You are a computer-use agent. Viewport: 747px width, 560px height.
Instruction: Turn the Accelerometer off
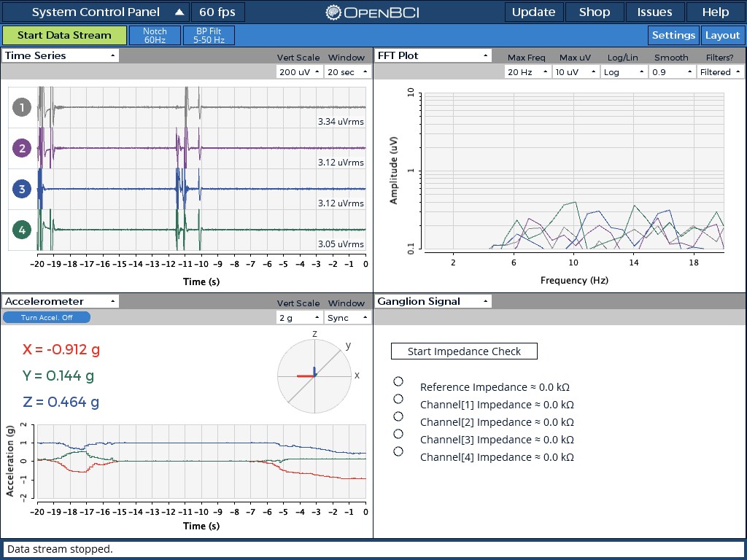[x=47, y=316]
